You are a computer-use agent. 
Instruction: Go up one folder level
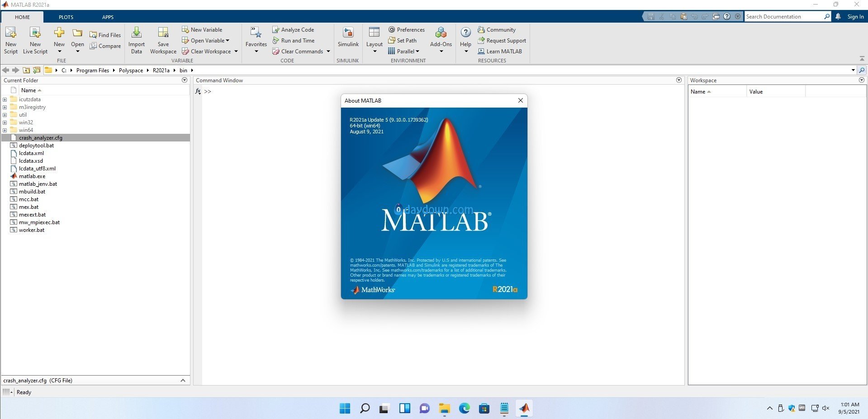coord(26,70)
